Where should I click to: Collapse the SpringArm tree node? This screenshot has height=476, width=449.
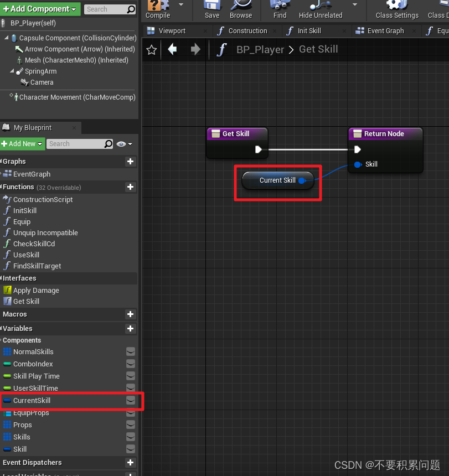click(x=12, y=71)
